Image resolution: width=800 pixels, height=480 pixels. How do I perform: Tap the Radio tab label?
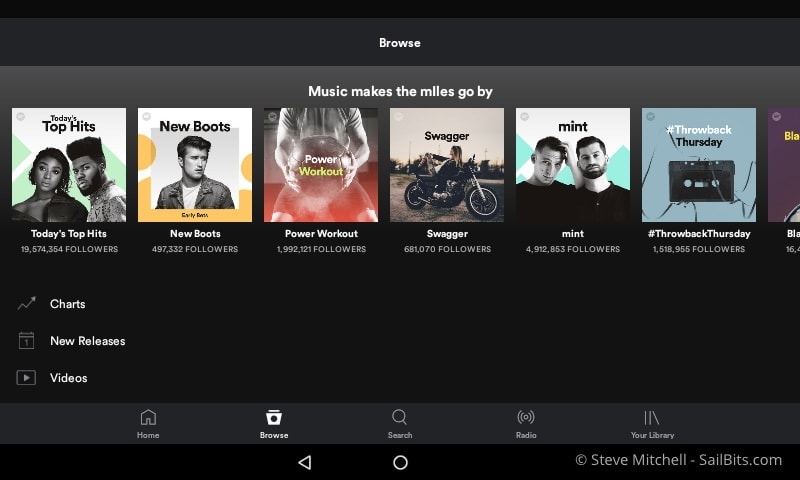[526, 435]
